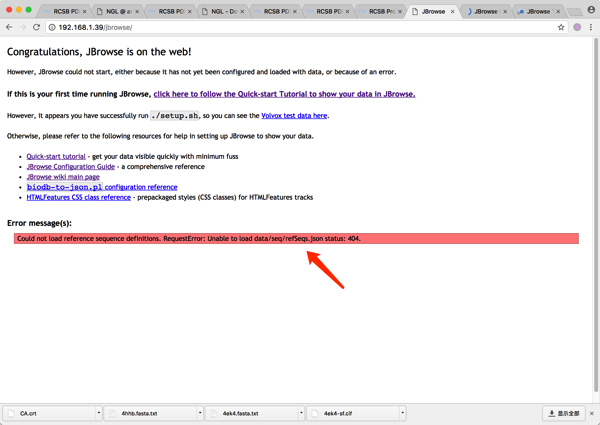This screenshot has width=600, height=425.
Task: Expand options arrow for 4ek4.fasta.txt download
Action: coord(301,413)
